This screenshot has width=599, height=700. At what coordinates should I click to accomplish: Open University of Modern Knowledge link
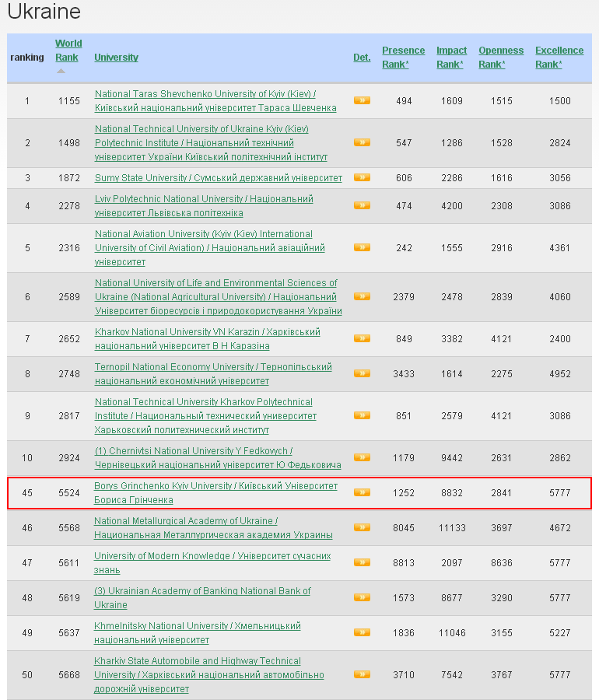point(212,562)
